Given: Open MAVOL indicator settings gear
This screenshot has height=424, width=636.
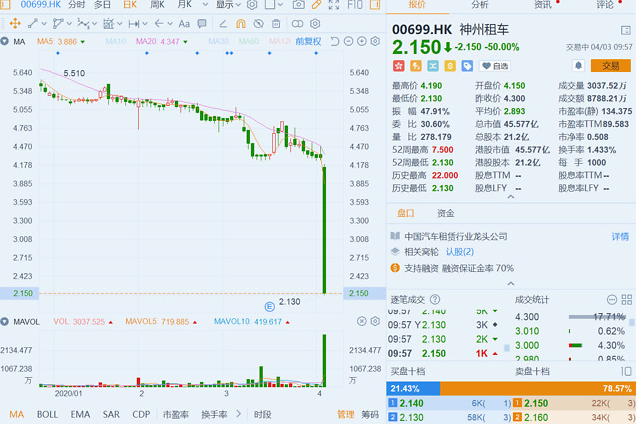Looking at the screenshot, I should [x=375, y=321].
